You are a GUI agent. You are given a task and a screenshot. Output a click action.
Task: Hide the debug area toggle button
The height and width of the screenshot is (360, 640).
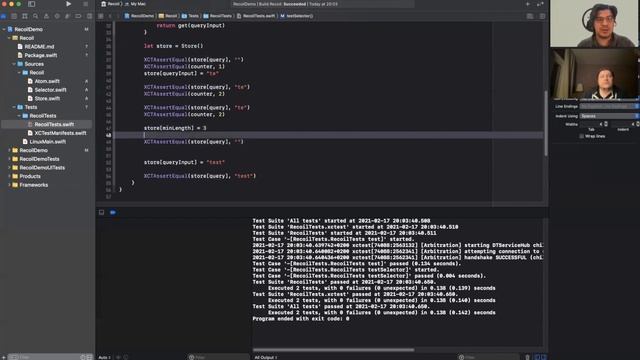pyautogui.click(x=101, y=212)
